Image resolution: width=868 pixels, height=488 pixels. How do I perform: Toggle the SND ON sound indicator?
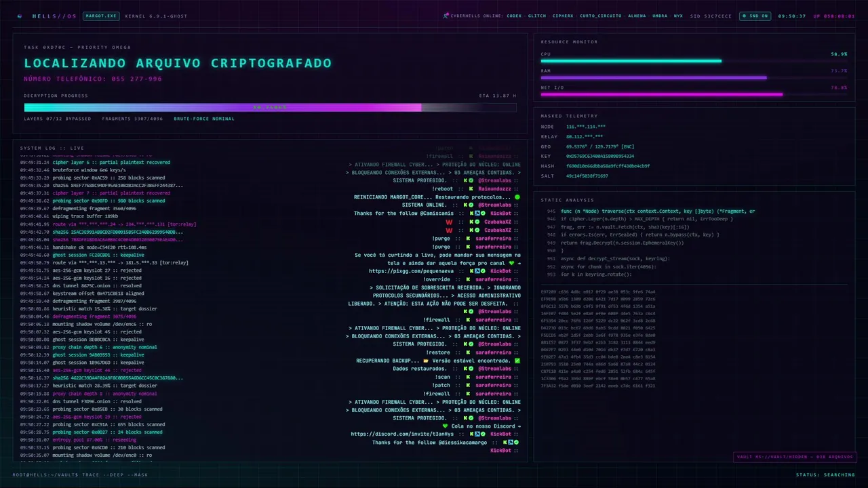[755, 16]
